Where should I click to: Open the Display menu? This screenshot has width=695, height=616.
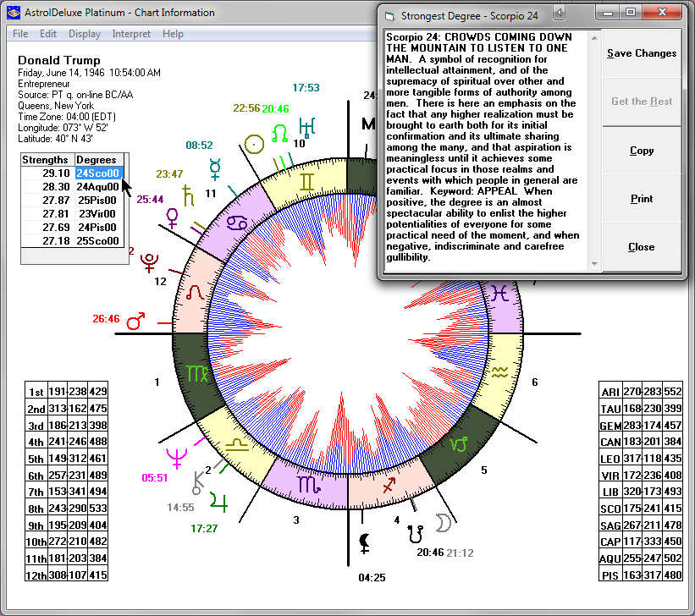pos(85,34)
